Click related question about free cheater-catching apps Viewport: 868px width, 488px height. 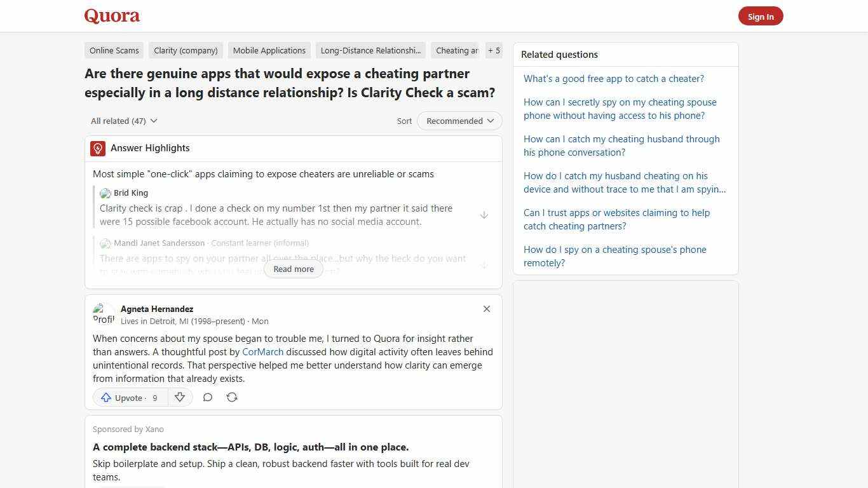click(x=614, y=78)
